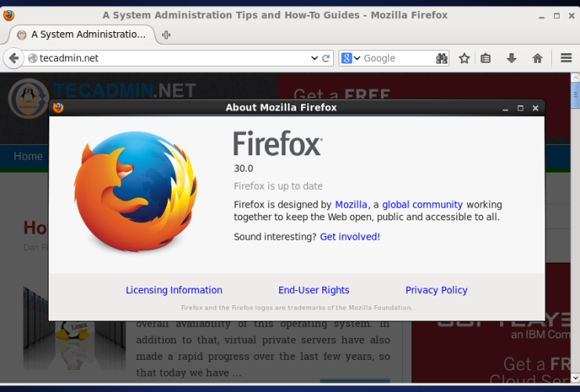Click Home in the website navigation
The width and height of the screenshot is (580, 392).
click(27, 156)
